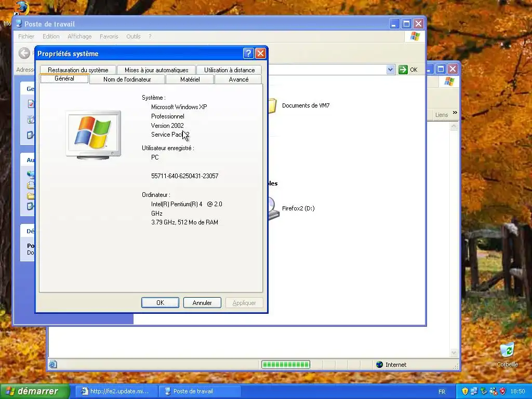This screenshot has height=399, width=532.
Task: Select the Avancé tab
Action: point(238,79)
